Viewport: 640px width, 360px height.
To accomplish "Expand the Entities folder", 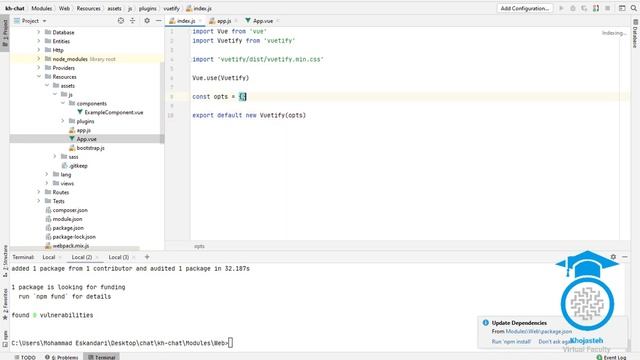I will (x=39, y=41).
